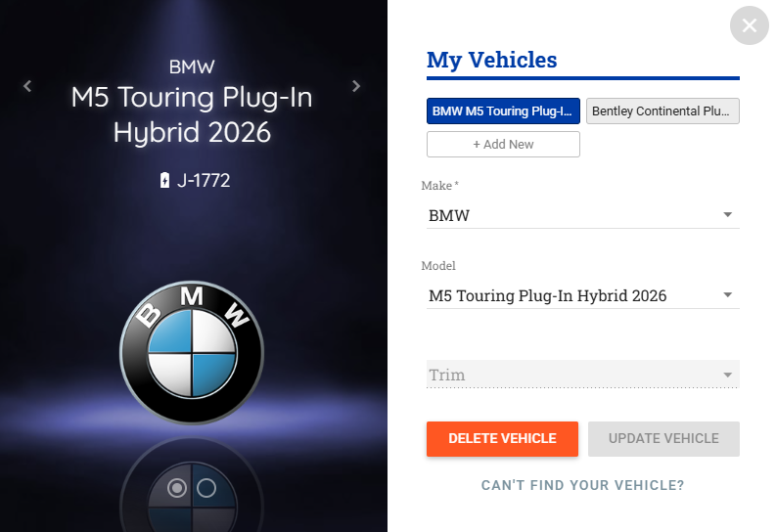Switch to Bentley Continental vehicle tab
Viewport: 776px width, 532px height.
click(x=662, y=111)
